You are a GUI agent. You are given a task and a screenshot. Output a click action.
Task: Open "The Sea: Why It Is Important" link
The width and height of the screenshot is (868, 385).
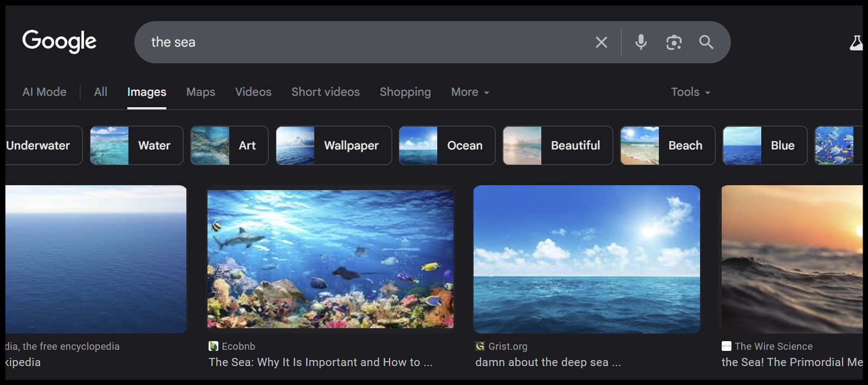point(320,362)
